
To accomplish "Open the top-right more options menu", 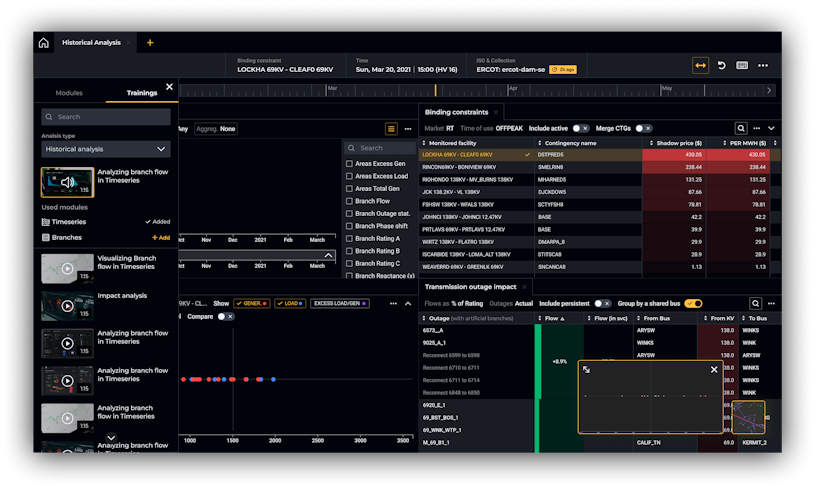I will tap(763, 65).
